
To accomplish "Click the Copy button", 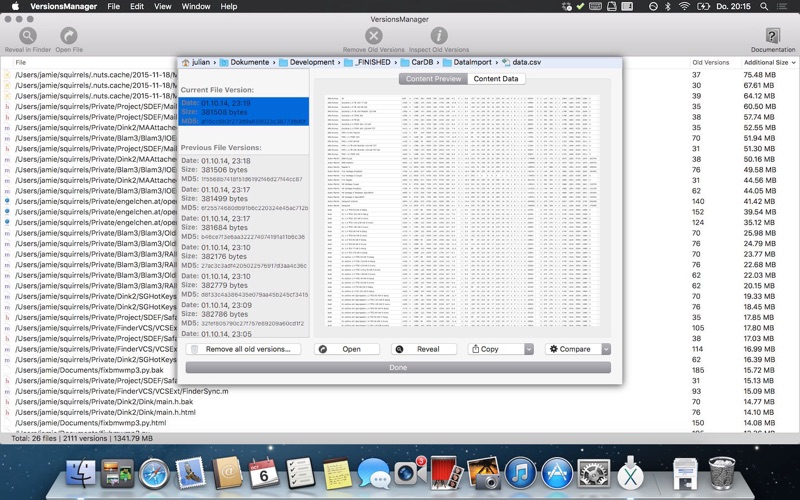I will [495, 349].
